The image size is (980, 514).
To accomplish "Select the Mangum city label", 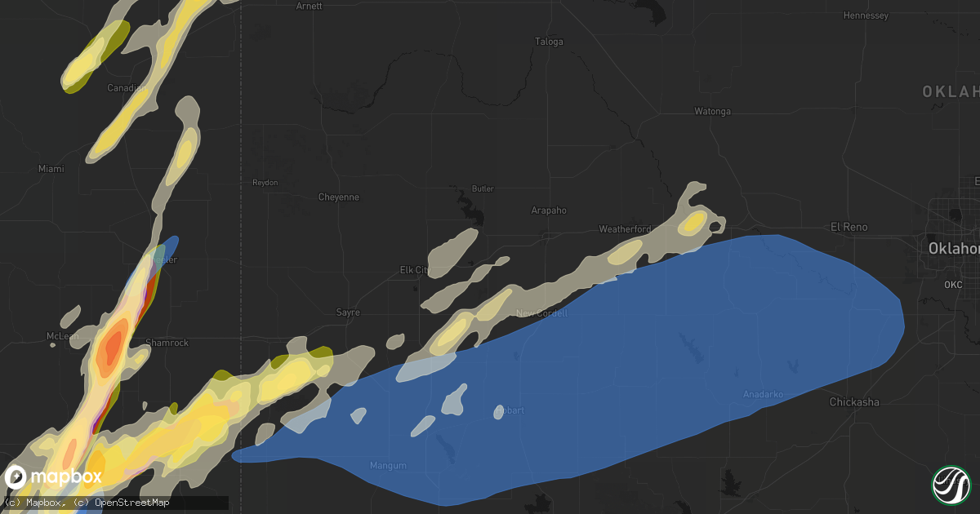I will [390, 466].
